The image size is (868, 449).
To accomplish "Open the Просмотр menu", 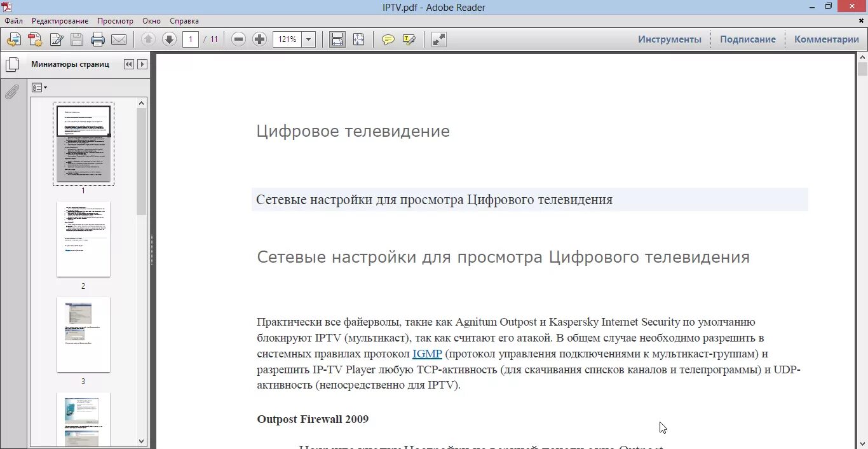I will (116, 21).
